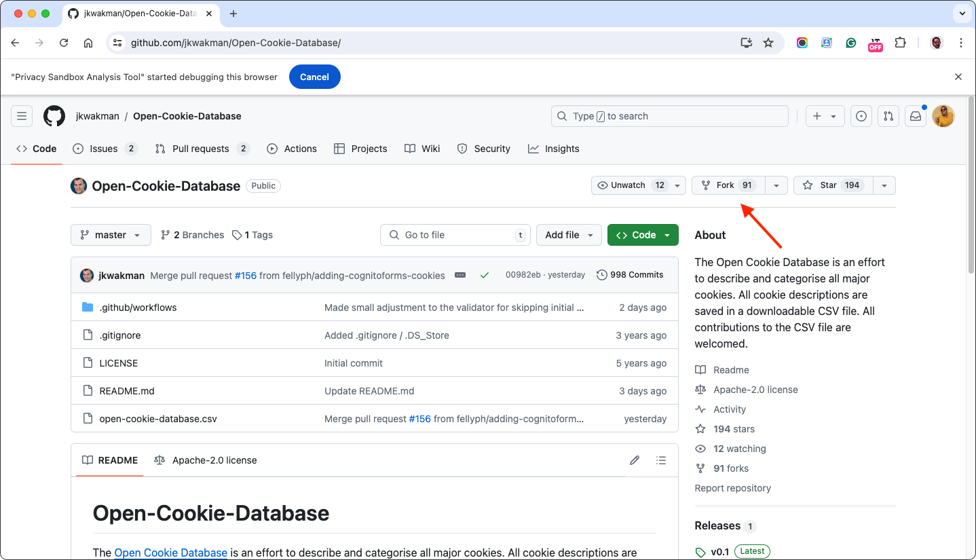Open the Projects tab
This screenshot has height=560, width=976.
point(360,149)
